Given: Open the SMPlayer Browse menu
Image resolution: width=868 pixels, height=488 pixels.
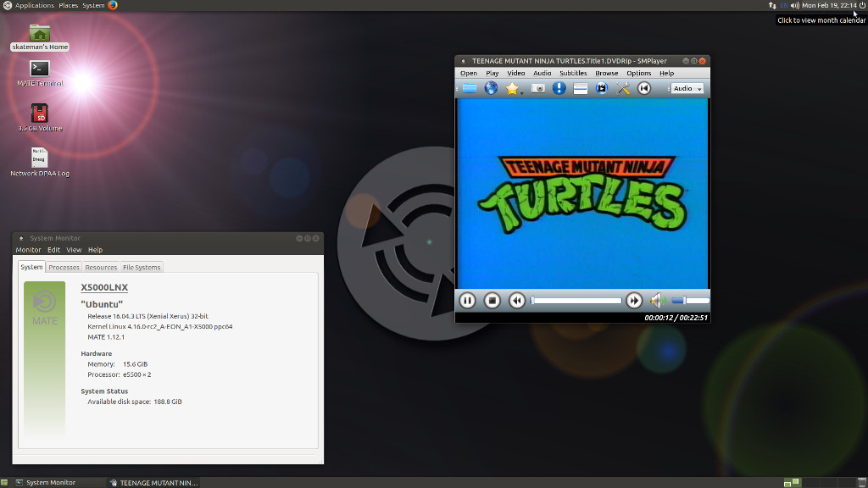Looking at the screenshot, I should (x=607, y=73).
